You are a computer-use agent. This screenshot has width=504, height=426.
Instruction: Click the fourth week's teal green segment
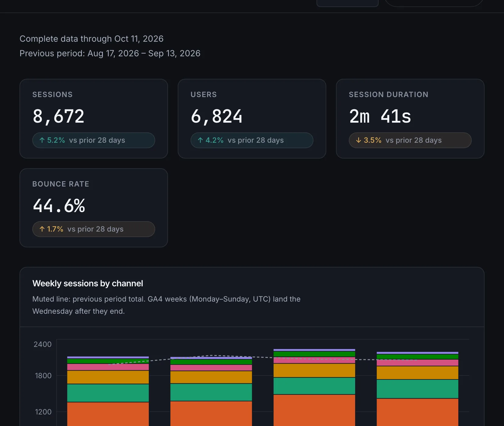[418, 389]
